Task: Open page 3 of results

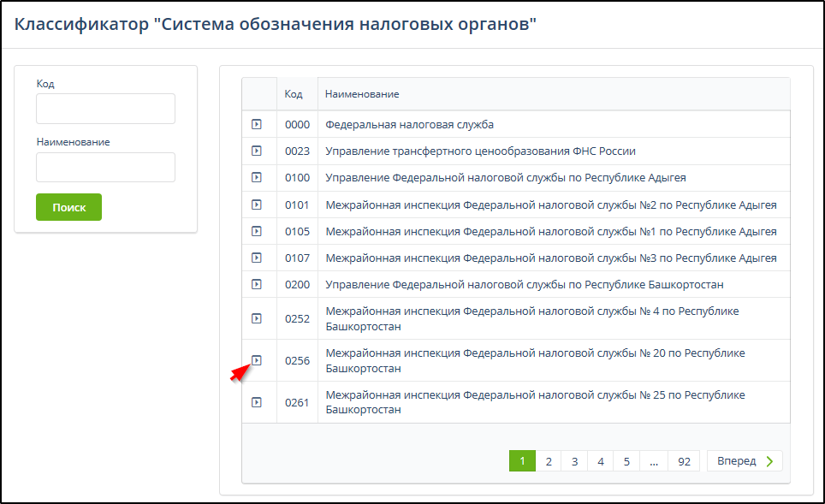Action: [574, 461]
